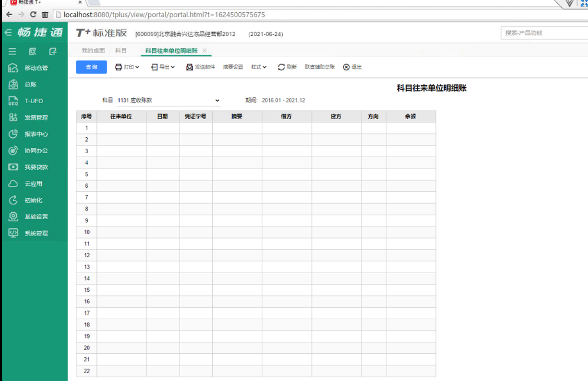
Task: Collapse the sidebar with the arrow icon
Action: click(8, 33)
